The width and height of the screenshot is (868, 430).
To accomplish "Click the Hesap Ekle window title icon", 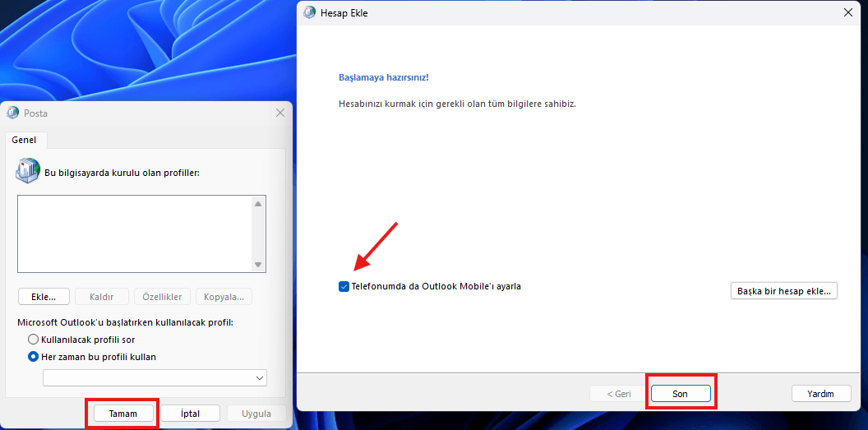I will (309, 12).
